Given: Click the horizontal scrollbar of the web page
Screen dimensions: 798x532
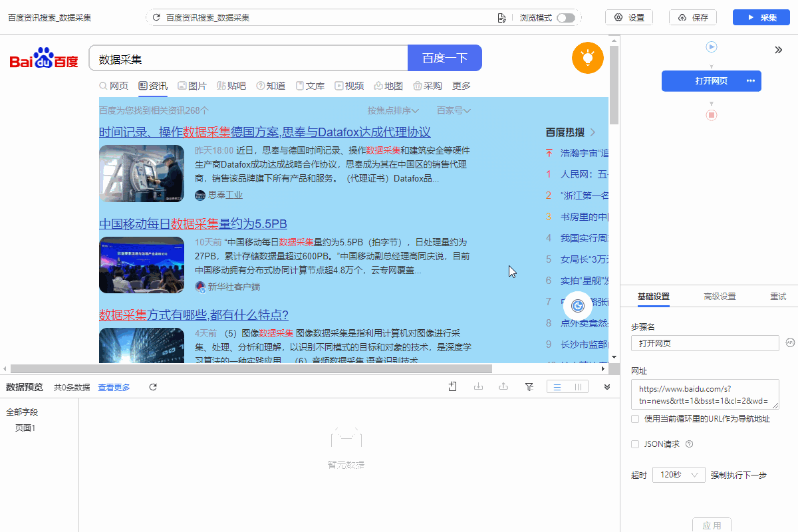Looking at the screenshot, I should pos(251,368).
